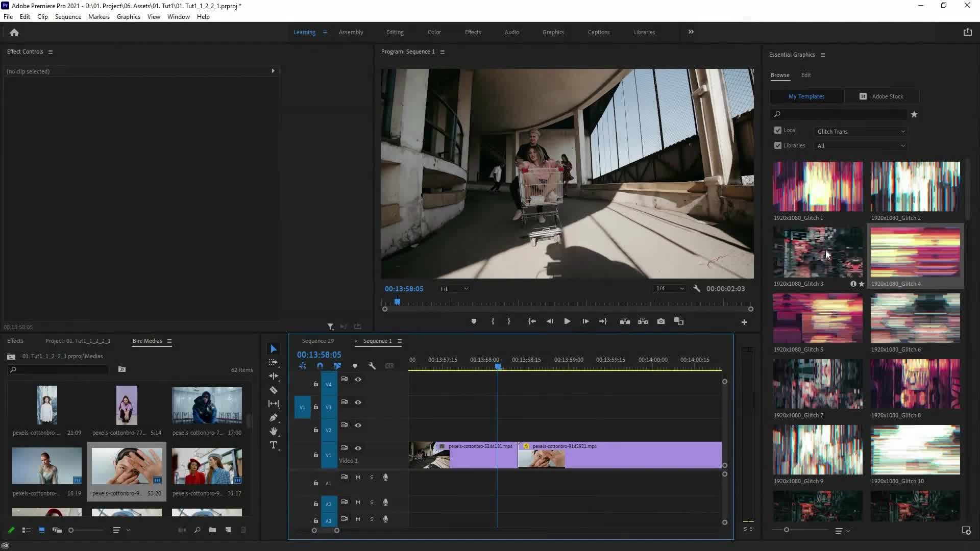Toggle the Local checkbox

[778, 131]
